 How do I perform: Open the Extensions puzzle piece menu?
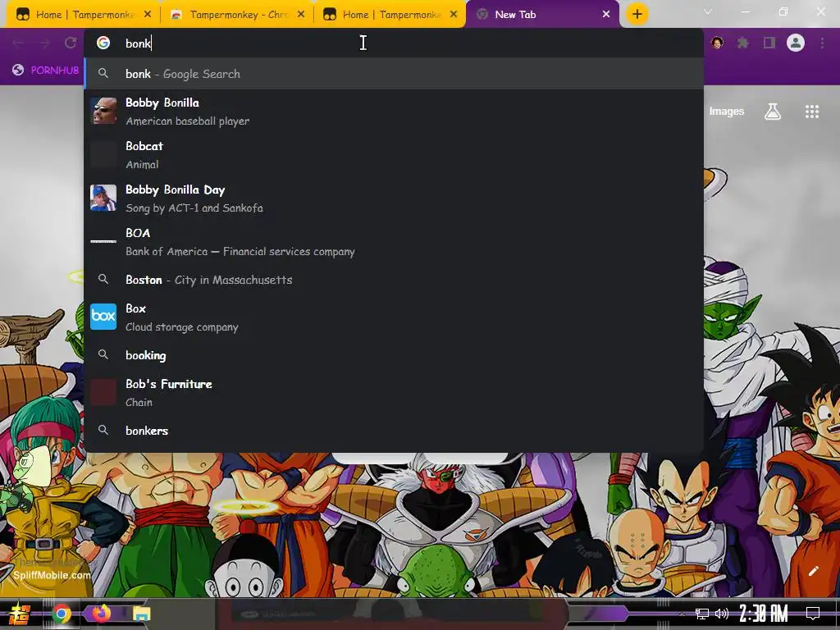(743, 43)
